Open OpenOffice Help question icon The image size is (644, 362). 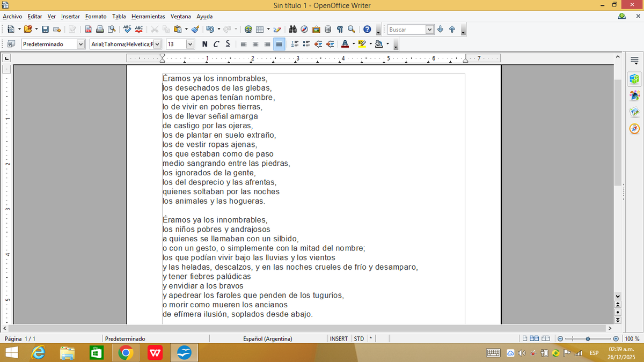(367, 29)
